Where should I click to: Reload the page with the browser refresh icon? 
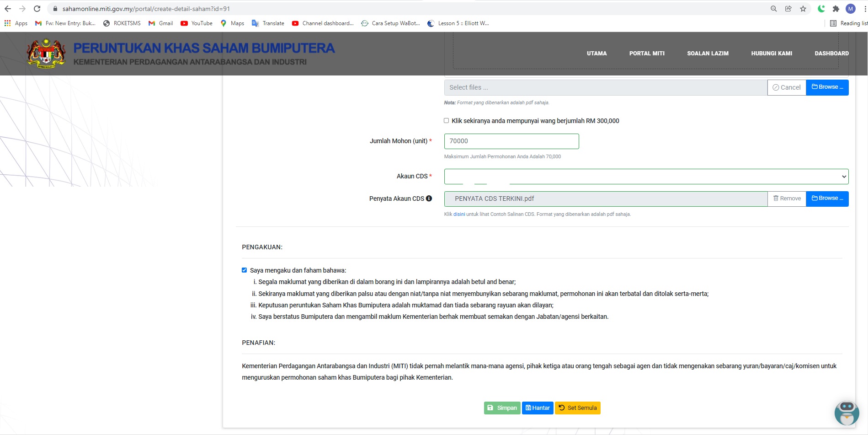(37, 9)
